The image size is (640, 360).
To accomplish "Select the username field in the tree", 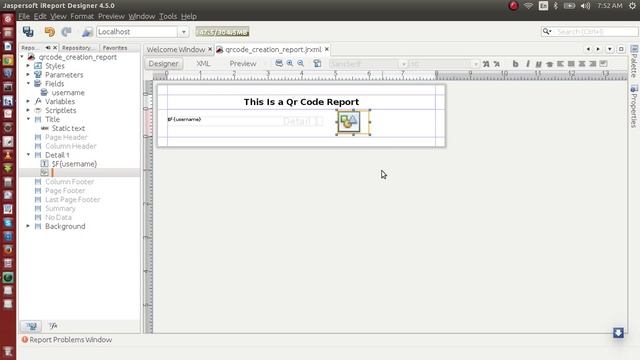I will pos(68,93).
